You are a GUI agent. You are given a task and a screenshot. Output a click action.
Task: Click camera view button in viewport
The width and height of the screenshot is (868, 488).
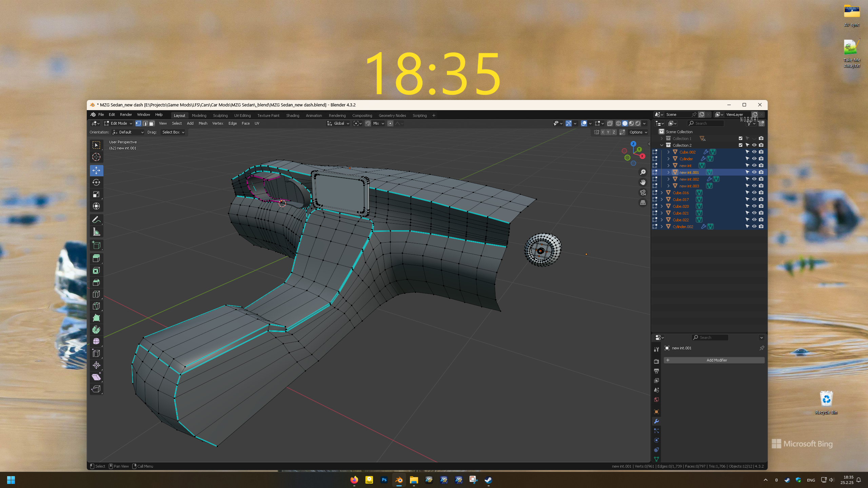(643, 192)
